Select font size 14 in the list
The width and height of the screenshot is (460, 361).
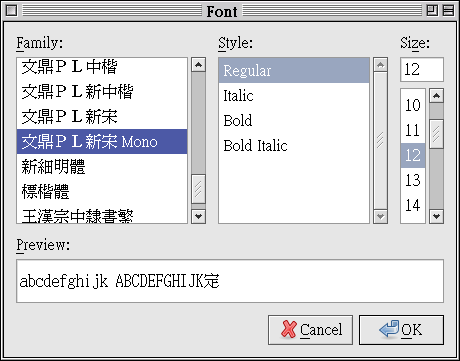413,205
